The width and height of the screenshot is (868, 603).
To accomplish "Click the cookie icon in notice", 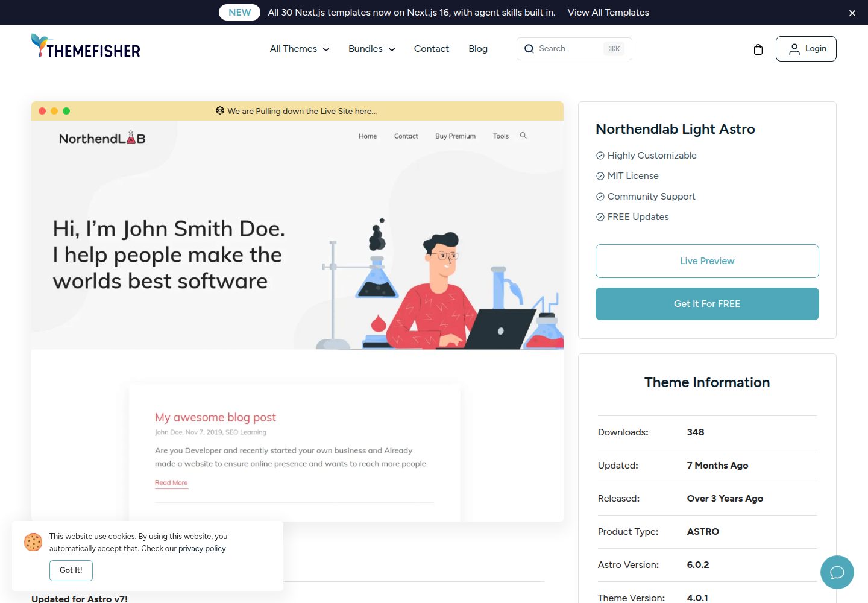I will (x=33, y=542).
